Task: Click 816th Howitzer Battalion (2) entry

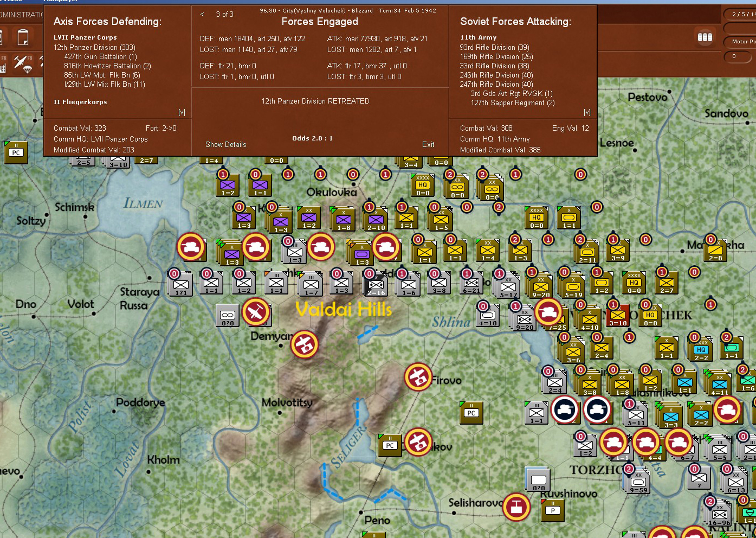Action: [108, 66]
